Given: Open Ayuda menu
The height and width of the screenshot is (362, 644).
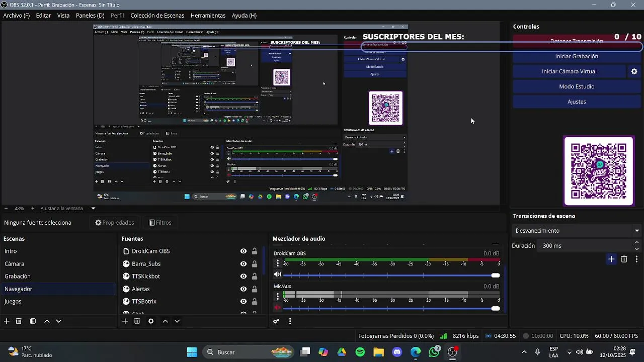Looking at the screenshot, I should pos(244,16).
